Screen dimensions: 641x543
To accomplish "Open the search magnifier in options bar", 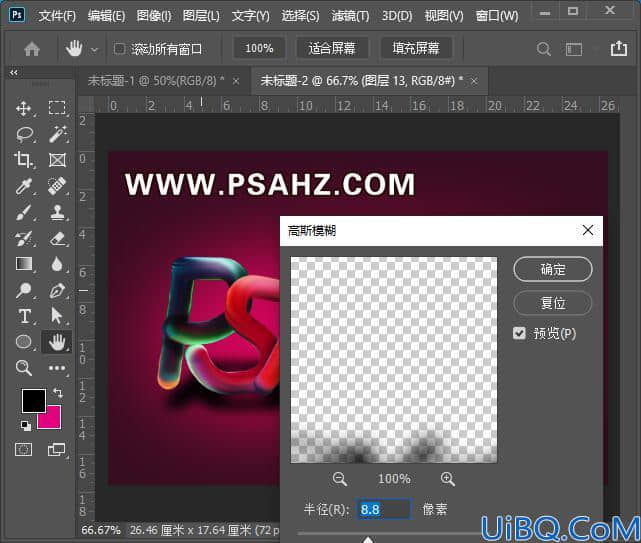I will pyautogui.click(x=543, y=49).
